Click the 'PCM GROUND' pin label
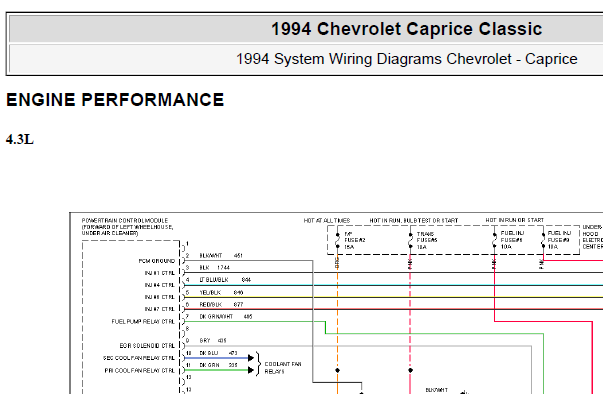The image size is (603, 394). point(157,261)
